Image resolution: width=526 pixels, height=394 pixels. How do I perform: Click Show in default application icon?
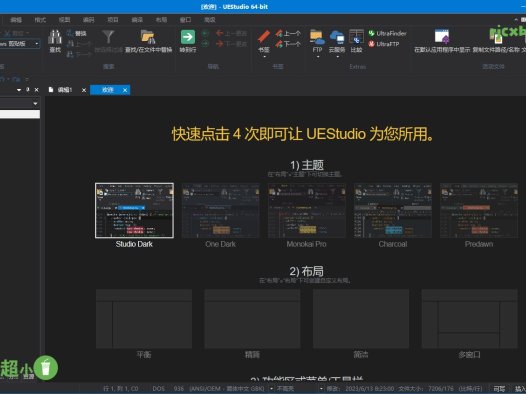tap(442, 37)
